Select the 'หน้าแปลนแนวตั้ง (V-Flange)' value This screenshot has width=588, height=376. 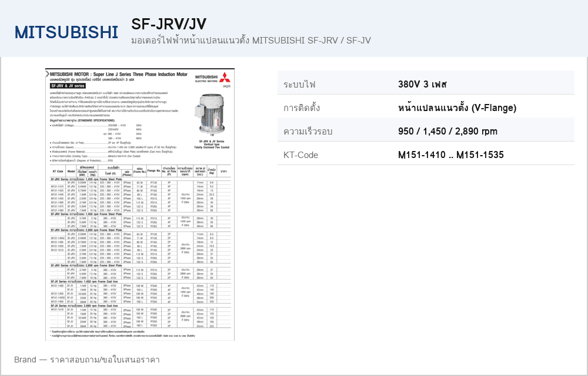457,108
